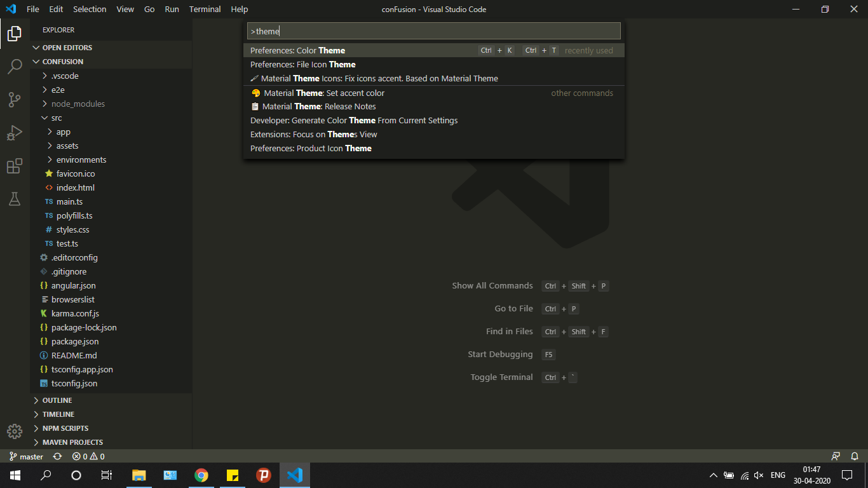Expand the NPM SCRIPTS panel

(111, 428)
